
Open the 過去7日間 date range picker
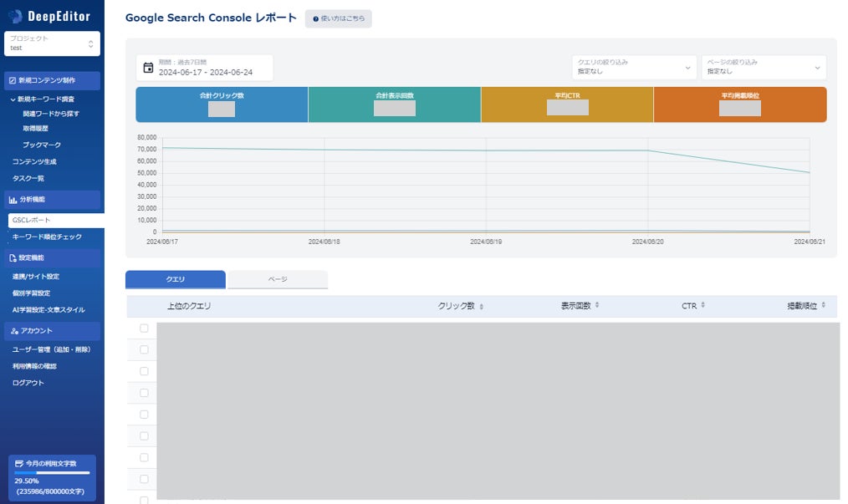tap(204, 68)
